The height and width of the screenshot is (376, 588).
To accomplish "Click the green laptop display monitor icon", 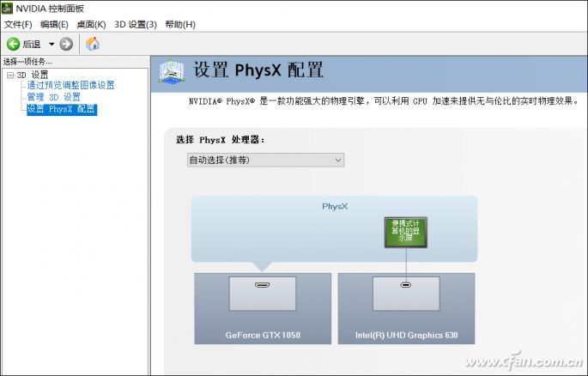I will point(406,232).
